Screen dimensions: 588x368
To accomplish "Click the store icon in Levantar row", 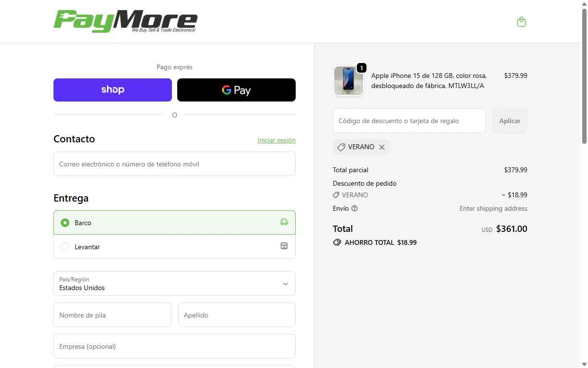I will click(x=284, y=246).
